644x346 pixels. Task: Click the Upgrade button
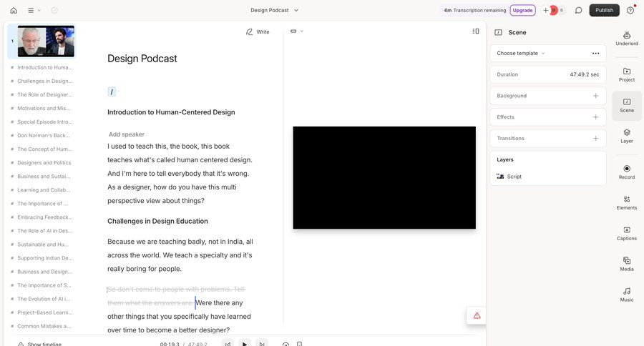(522, 10)
